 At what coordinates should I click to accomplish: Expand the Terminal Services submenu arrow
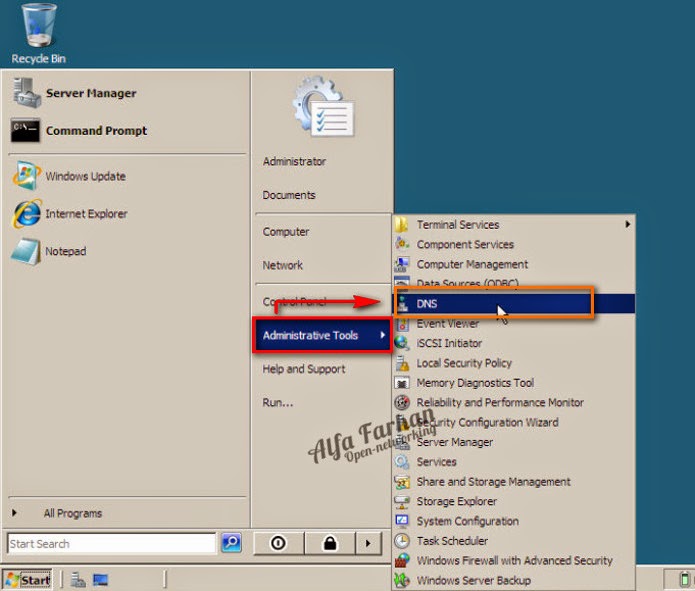(x=628, y=224)
